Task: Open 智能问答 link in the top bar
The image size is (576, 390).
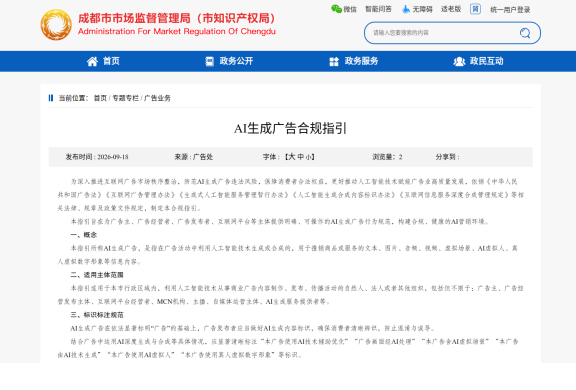Action: (378, 9)
